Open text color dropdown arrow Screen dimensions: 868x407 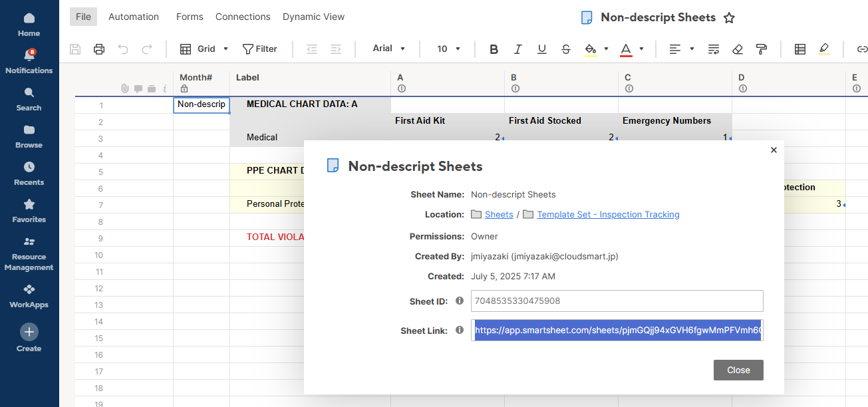pos(641,49)
